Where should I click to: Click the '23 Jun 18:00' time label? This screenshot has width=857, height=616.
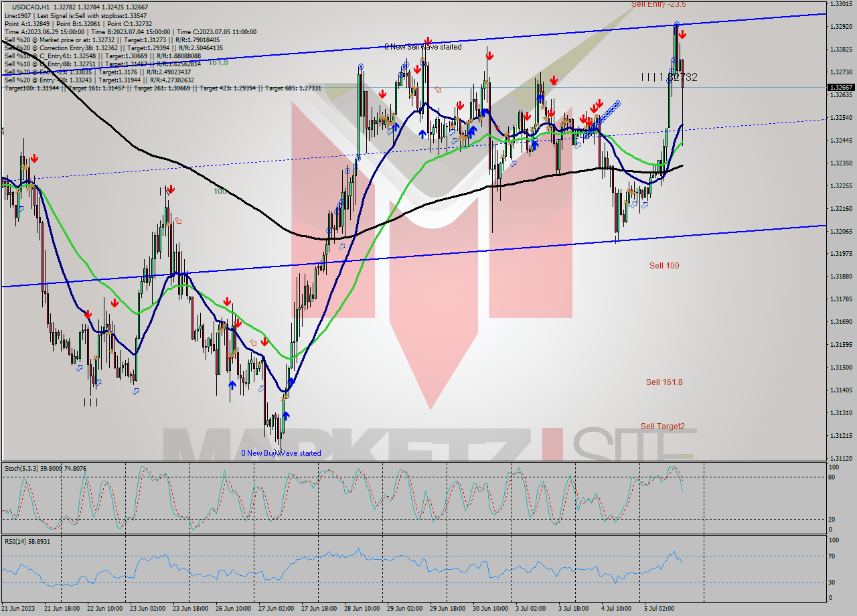tap(191, 609)
